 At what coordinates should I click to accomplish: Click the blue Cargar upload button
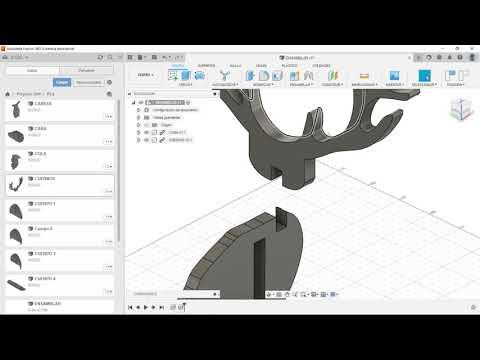pos(62,82)
